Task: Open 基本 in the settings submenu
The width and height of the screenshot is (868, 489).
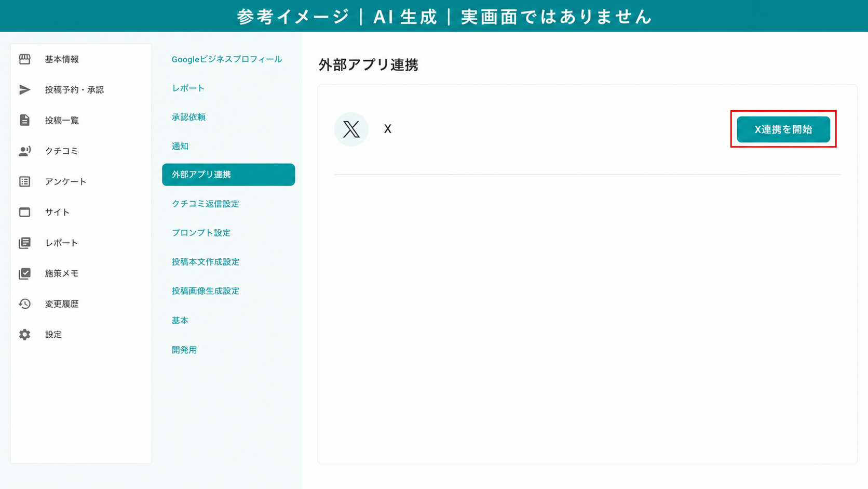Action: (x=180, y=321)
